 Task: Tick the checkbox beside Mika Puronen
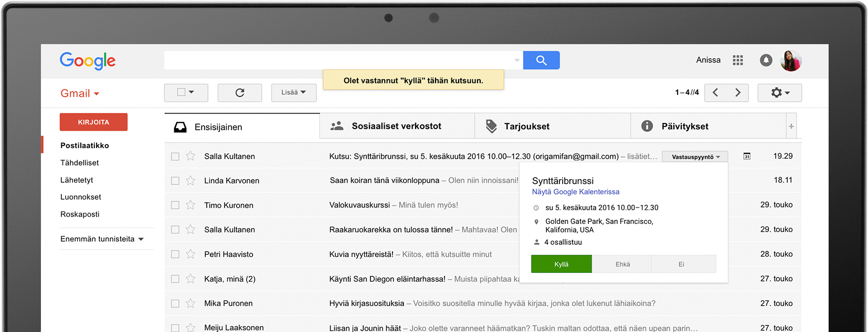point(175,304)
